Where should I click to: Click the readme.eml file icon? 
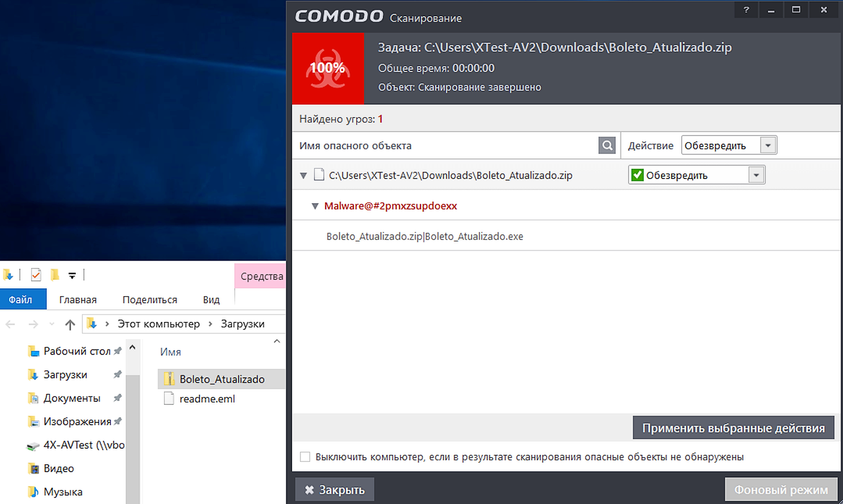click(169, 399)
